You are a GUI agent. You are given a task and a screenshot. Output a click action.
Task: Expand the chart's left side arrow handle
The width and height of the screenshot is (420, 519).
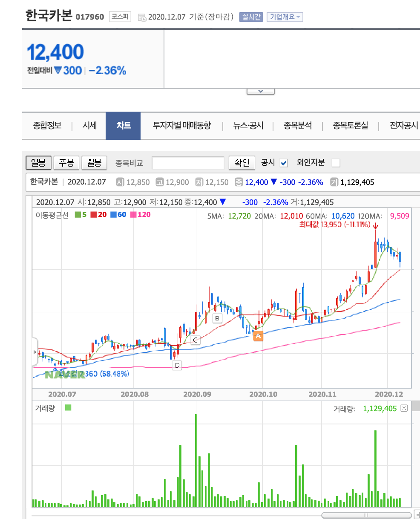[x=35, y=352]
